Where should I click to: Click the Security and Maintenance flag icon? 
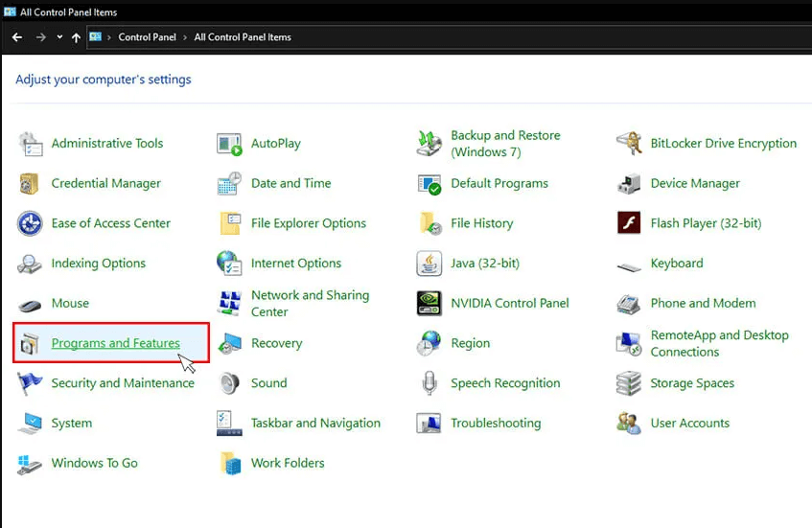[30, 383]
